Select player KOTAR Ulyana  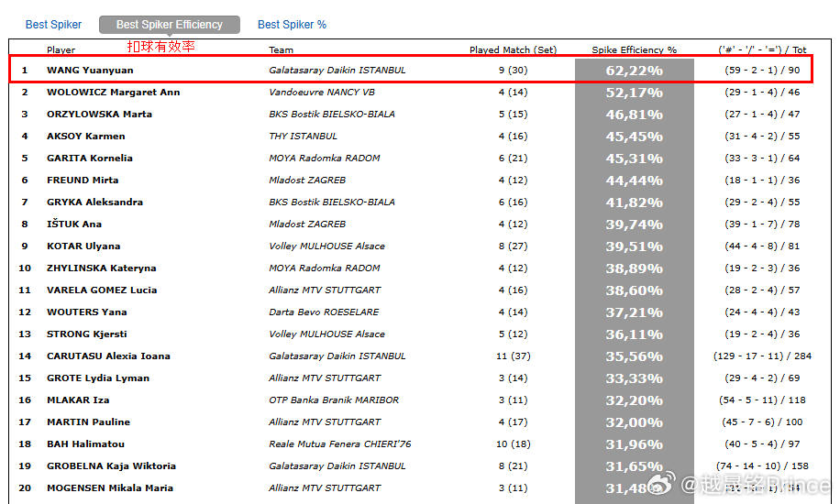(83, 246)
